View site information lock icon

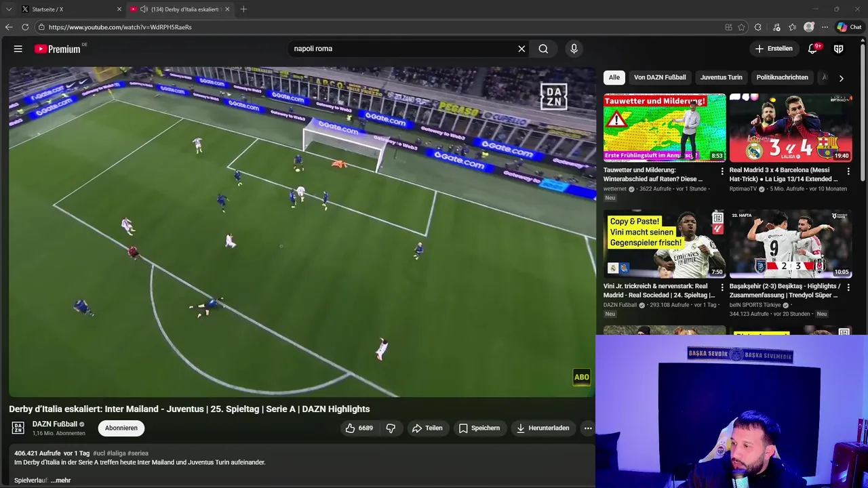point(41,27)
